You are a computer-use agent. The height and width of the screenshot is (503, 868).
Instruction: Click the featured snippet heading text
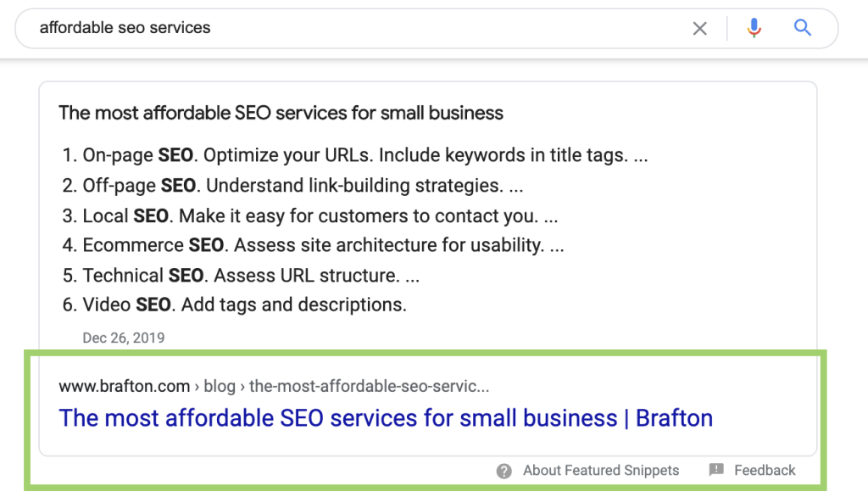[281, 113]
